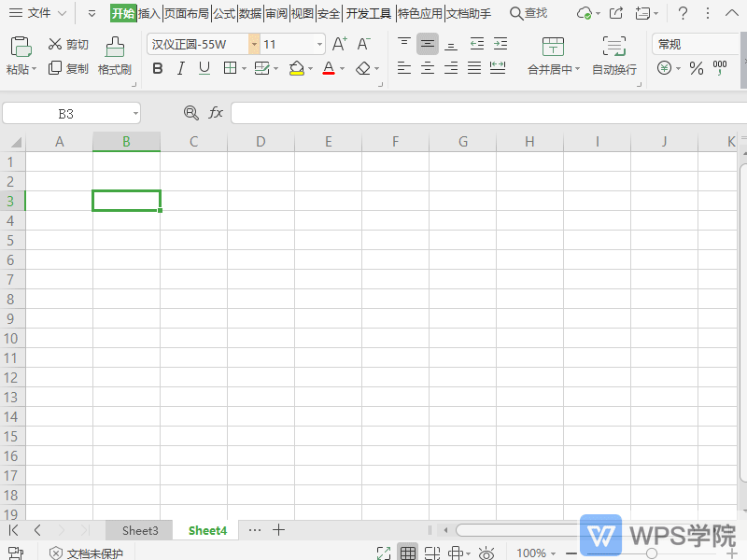The width and height of the screenshot is (747, 560).
Task: Select all cells corner triangle
Action: 16,142
